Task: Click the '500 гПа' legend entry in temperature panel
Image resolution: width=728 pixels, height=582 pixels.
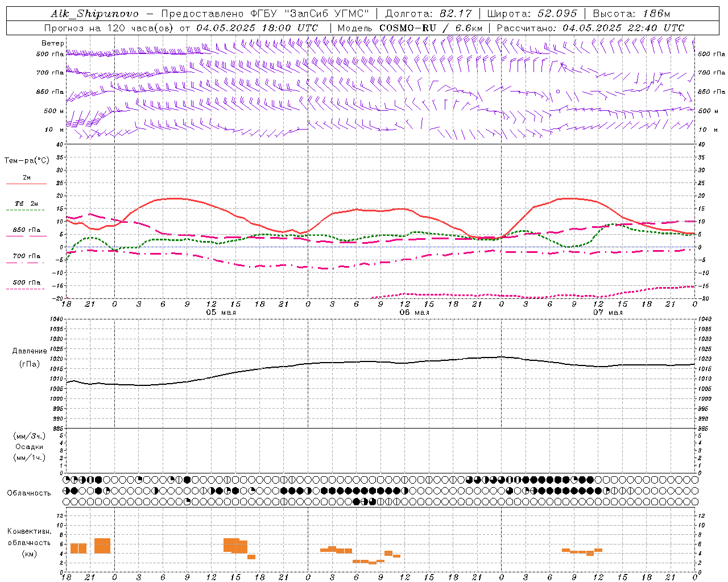Action: coord(27,282)
